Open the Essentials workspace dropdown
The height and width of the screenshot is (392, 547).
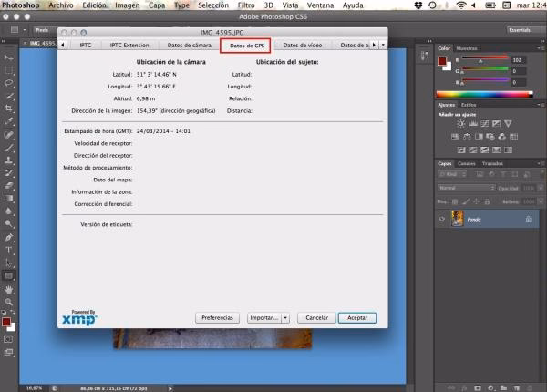[x=520, y=30]
